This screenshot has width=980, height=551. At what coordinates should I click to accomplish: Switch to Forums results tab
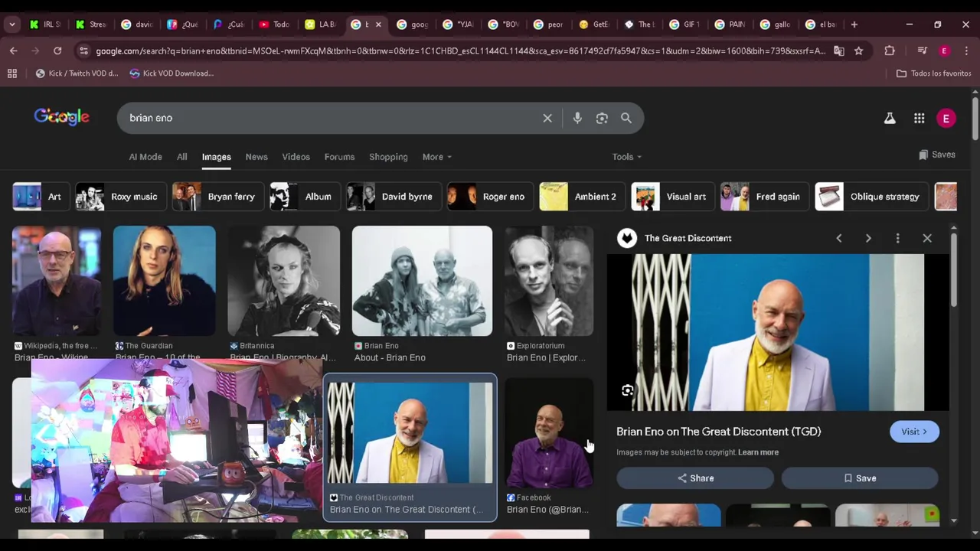coord(339,157)
